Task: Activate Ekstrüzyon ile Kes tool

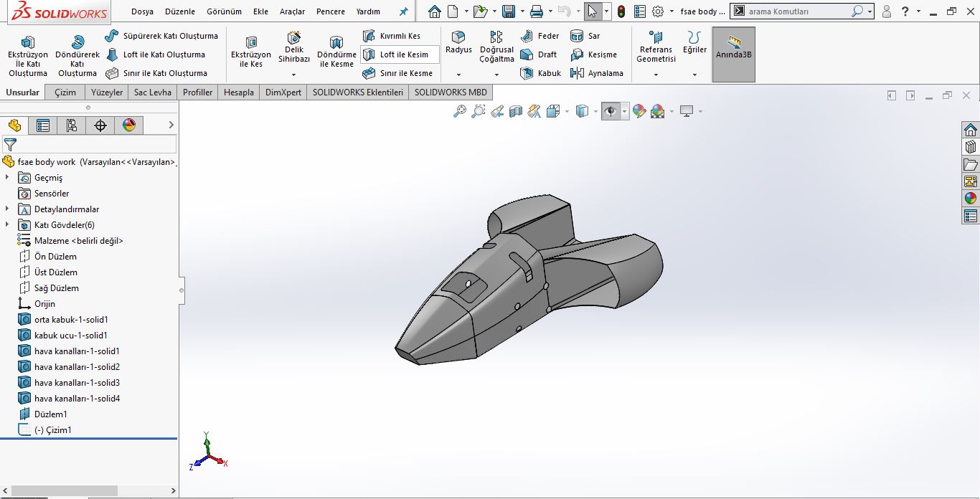Action: tap(251, 52)
